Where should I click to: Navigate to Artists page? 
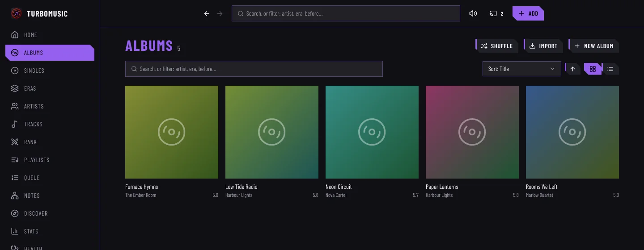click(50, 106)
